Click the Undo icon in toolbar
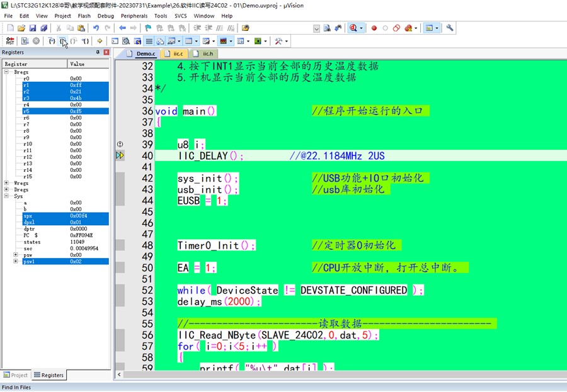This screenshot has height=392, width=567. [96, 28]
